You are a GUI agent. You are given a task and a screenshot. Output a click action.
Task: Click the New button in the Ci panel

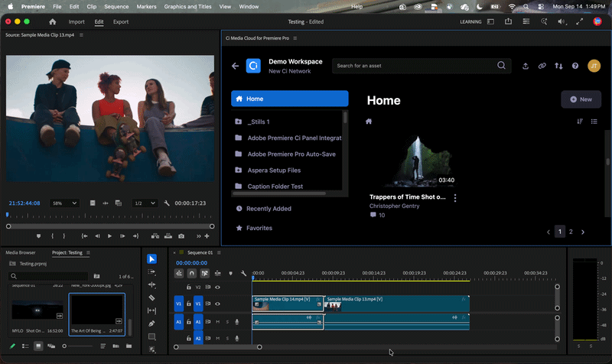click(x=581, y=99)
